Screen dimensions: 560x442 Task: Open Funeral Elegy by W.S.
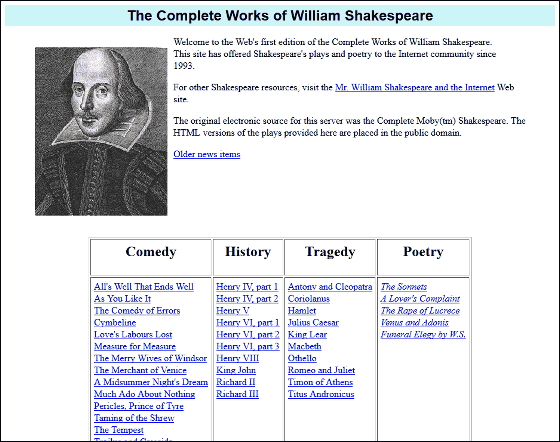(x=423, y=335)
